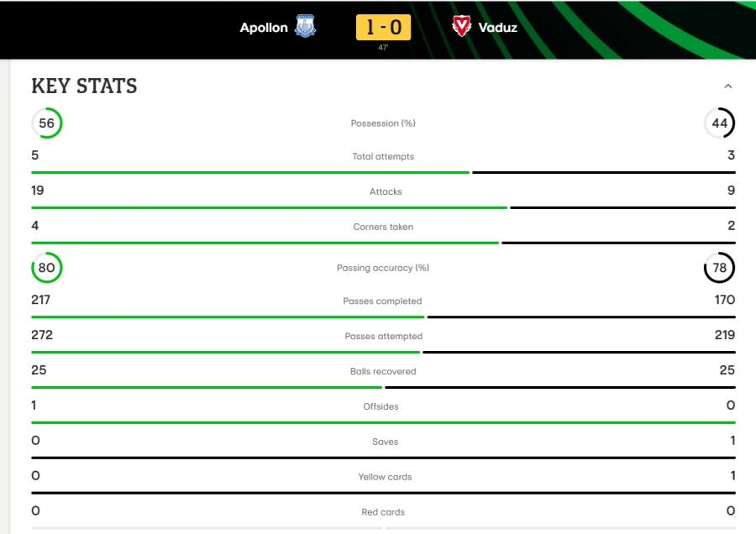Collapse the Key Stats section chevron
Screen dimensions: 756x534
tap(728, 86)
